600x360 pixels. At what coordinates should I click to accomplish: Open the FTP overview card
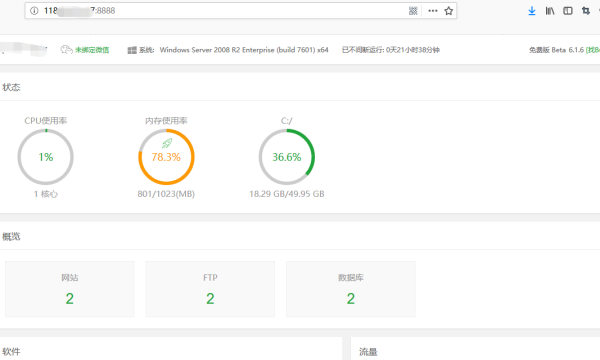[x=210, y=289]
